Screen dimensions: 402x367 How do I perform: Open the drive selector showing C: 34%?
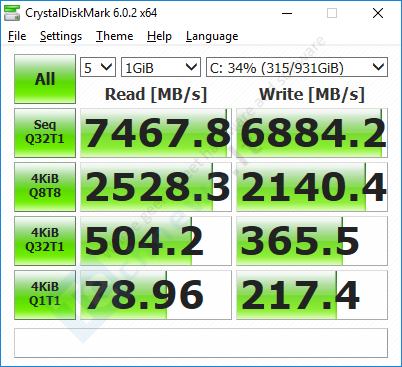(297, 68)
